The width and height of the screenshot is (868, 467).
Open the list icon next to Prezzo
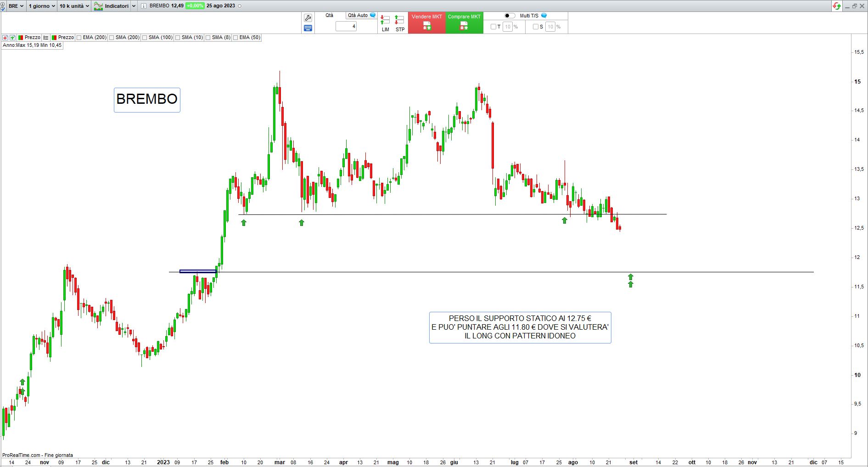tap(46, 38)
